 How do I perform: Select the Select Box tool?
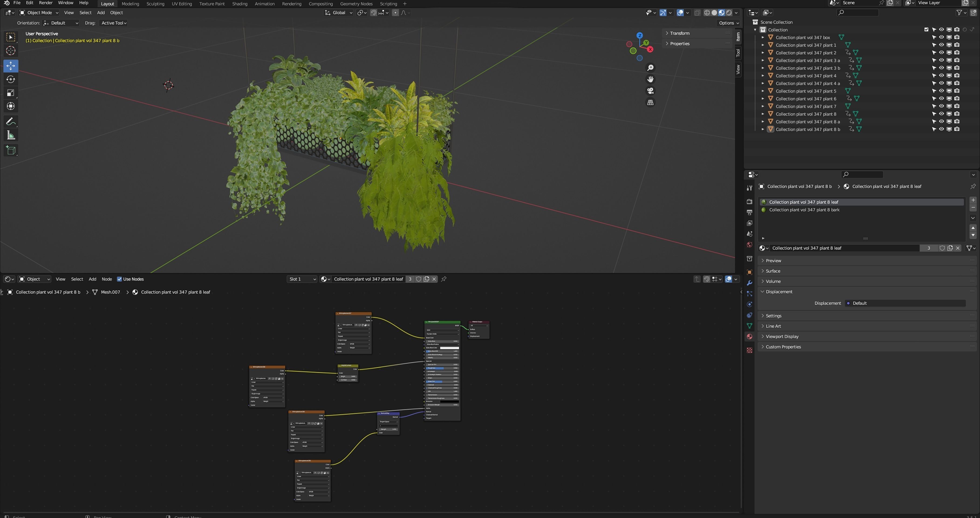pyautogui.click(x=11, y=37)
